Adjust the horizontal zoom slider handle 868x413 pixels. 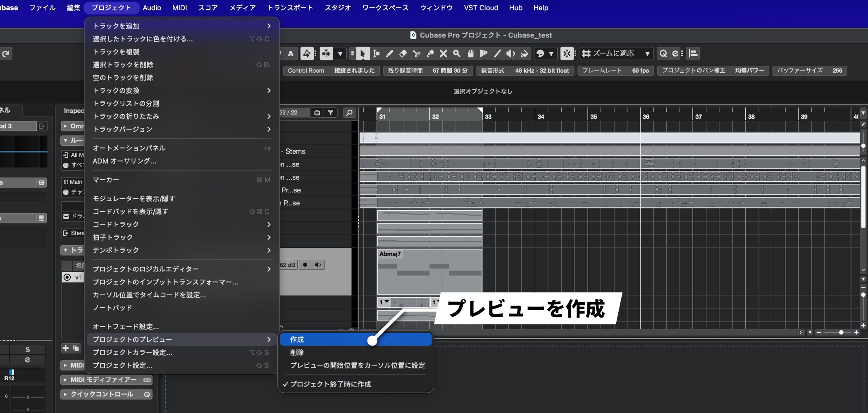(x=841, y=332)
